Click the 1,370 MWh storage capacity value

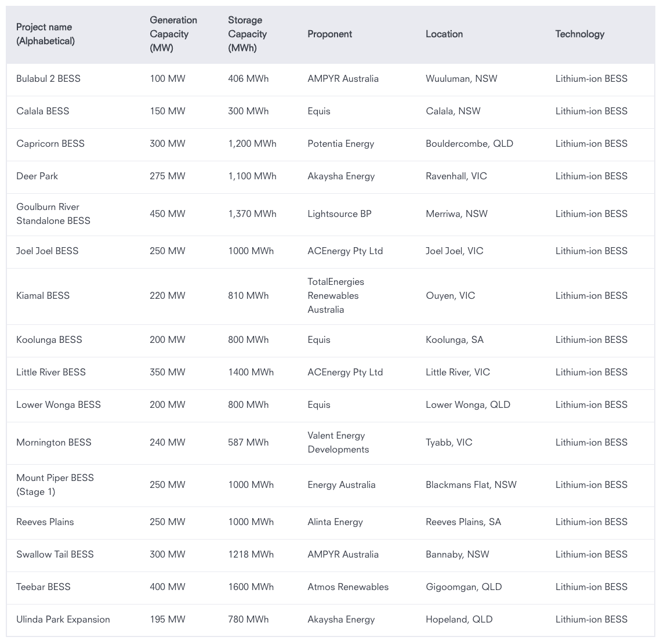pyautogui.click(x=252, y=214)
